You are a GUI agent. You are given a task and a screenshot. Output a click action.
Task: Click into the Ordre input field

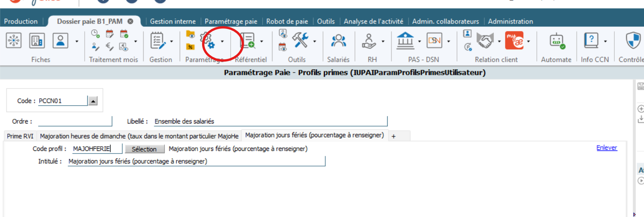coord(75,121)
